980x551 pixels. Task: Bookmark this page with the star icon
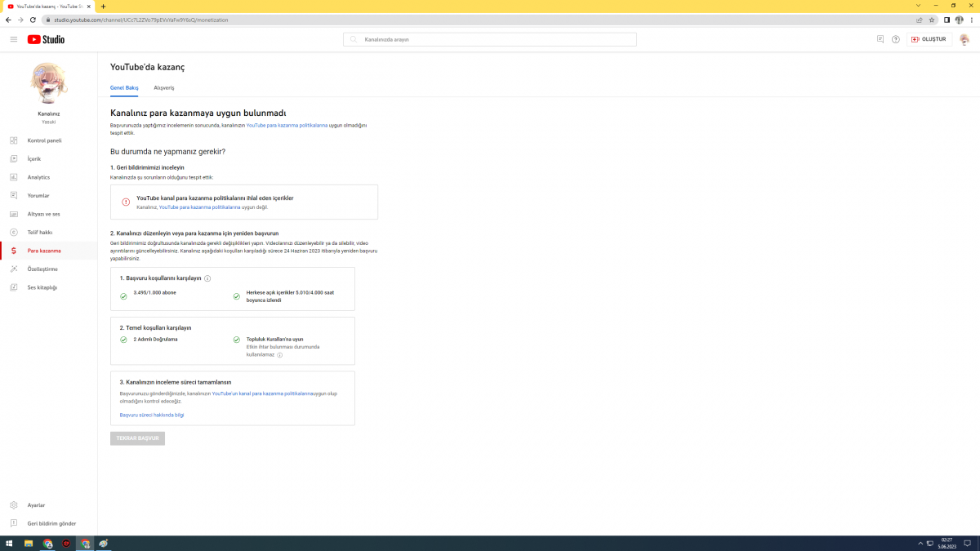click(x=932, y=20)
